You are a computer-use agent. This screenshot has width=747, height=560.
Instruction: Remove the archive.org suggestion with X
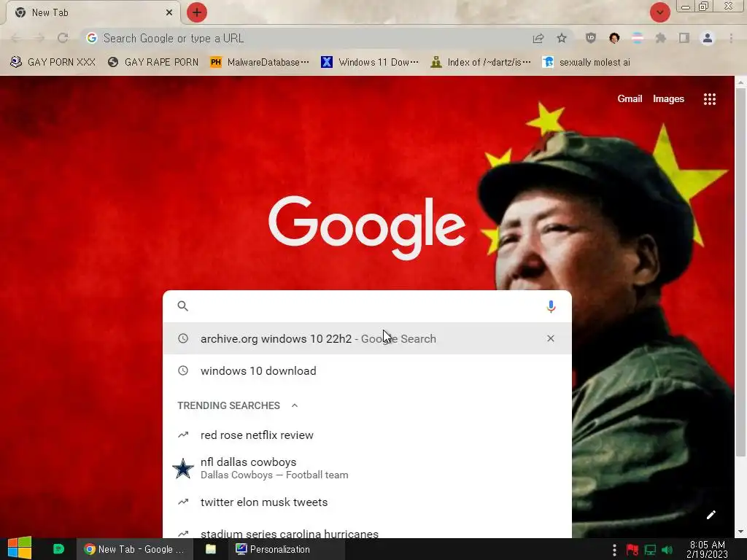pyautogui.click(x=551, y=338)
